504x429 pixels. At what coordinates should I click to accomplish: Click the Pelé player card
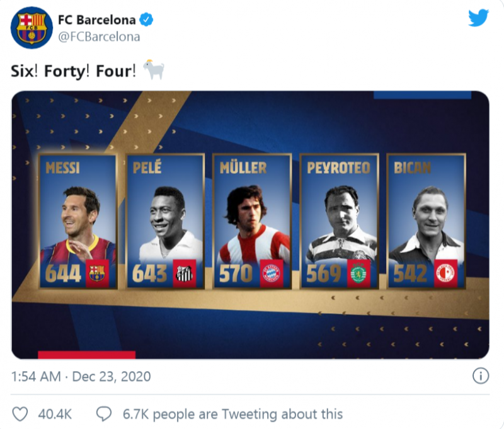pyautogui.click(x=165, y=222)
